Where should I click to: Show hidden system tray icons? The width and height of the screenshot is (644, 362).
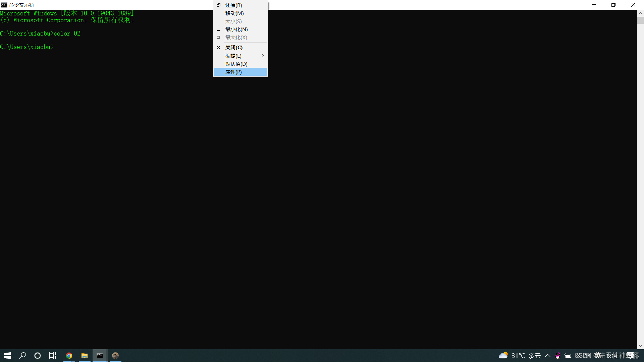548,356
